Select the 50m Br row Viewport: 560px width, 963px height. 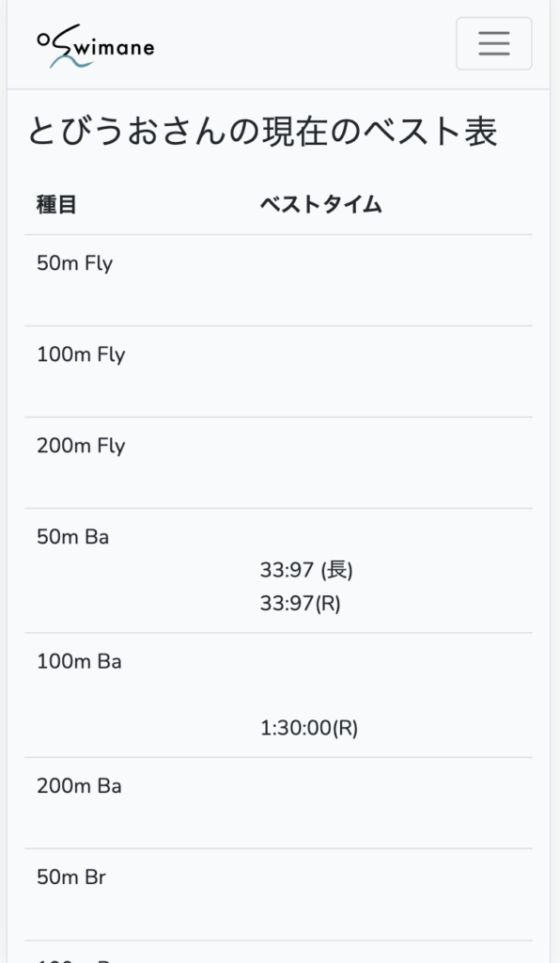click(278, 895)
